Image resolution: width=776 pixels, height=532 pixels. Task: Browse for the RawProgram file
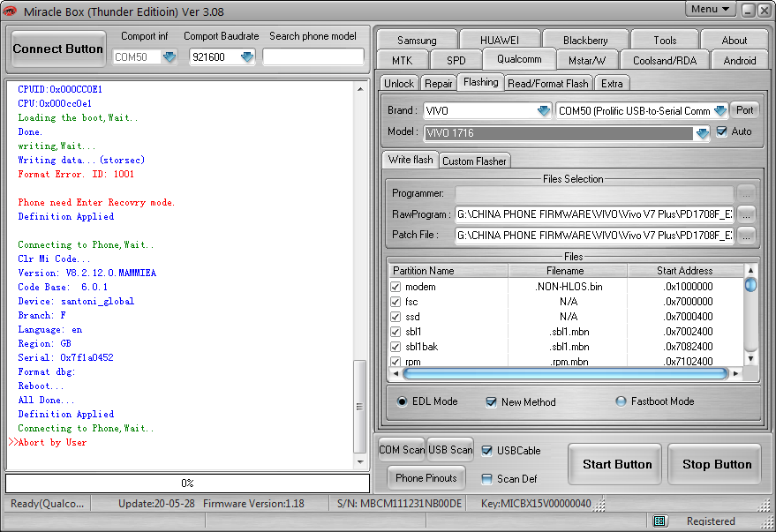click(x=746, y=214)
